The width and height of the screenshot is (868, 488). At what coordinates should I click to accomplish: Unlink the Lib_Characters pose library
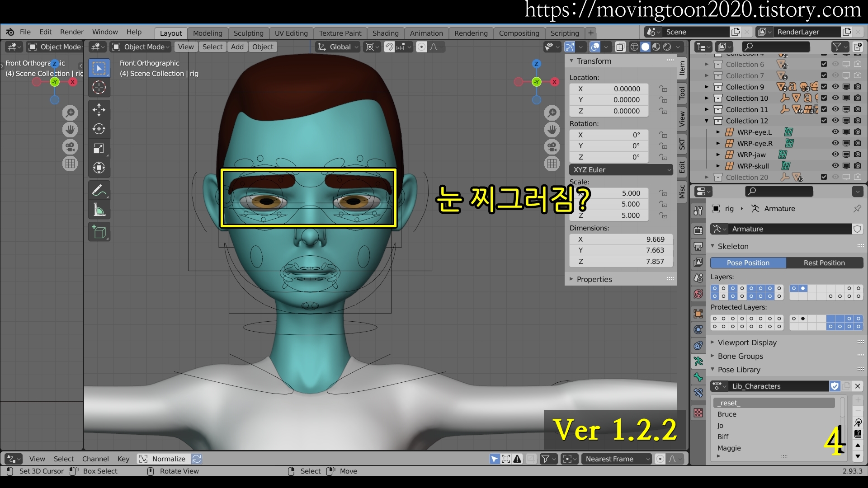pos(858,386)
